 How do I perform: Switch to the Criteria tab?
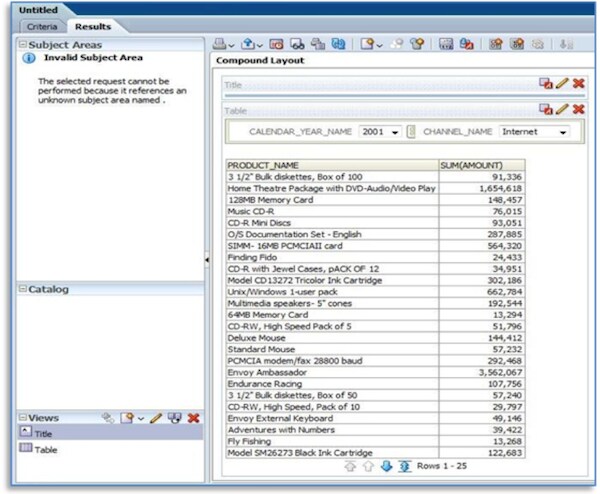pos(42,27)
